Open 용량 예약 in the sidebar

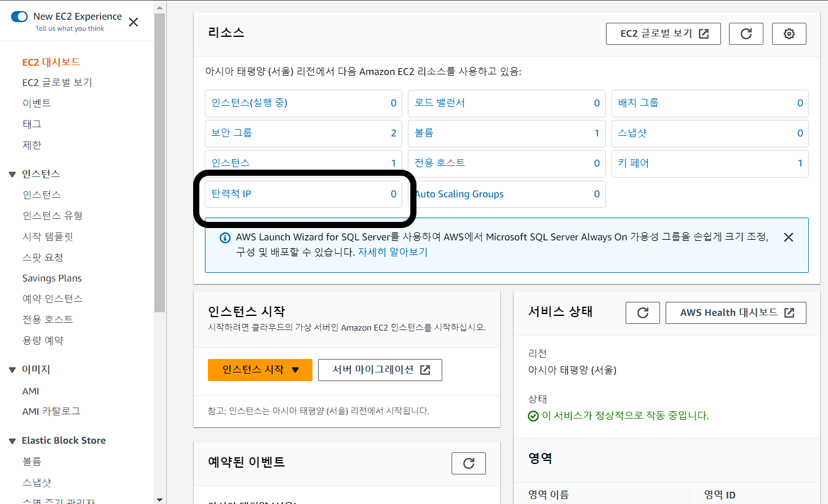[43, 341]
